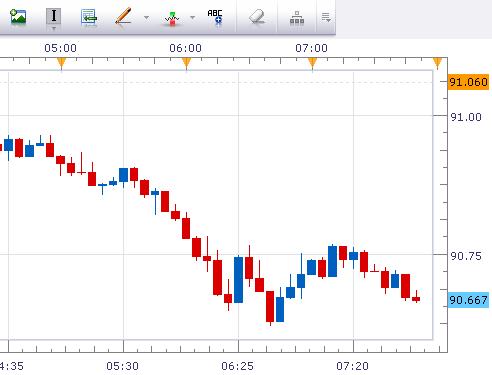
Task: Click the 05:00 orange timeline marker
Action: click(61, 62)
